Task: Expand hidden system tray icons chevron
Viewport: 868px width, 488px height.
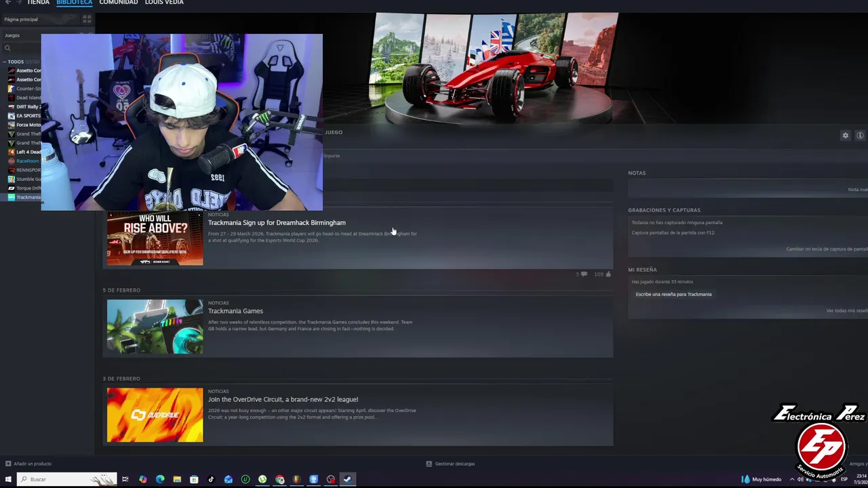Action: (x=792, y=479)
